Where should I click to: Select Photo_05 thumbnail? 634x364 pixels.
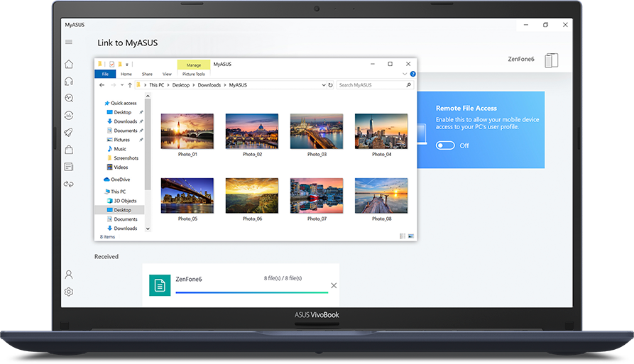pyautogui.click(x=187, y=196)
